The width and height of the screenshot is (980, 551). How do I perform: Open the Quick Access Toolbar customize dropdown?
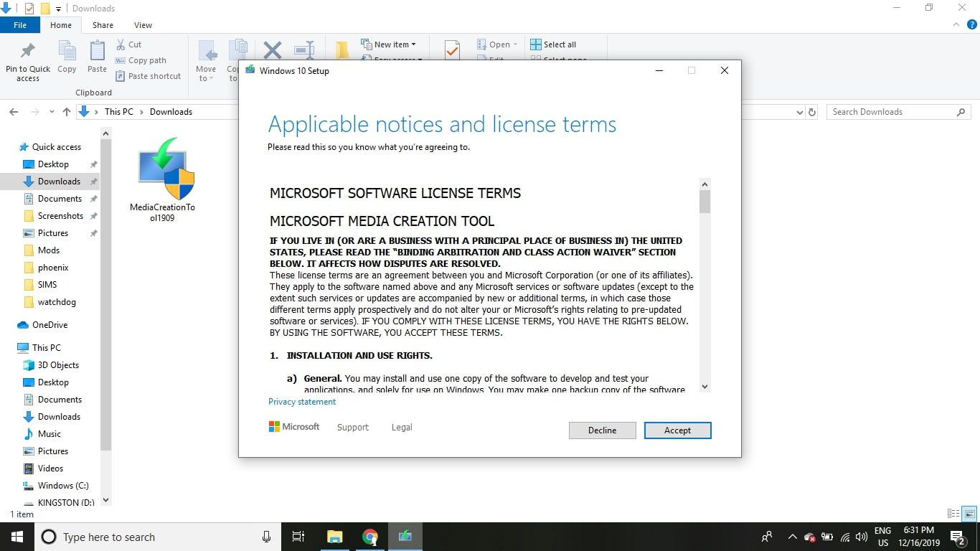click(x=58, y=9)
